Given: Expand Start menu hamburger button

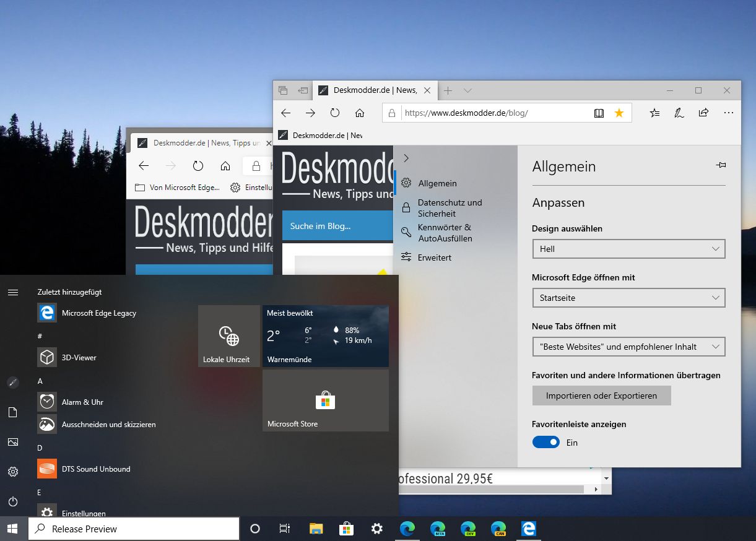Looking at the screenshot, I should pos(13,292).
